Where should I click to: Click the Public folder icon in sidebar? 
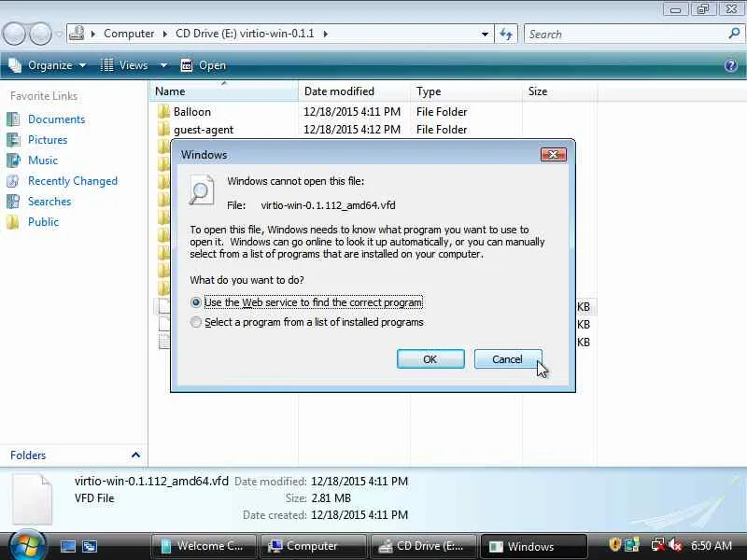click(x=13, y=222)
